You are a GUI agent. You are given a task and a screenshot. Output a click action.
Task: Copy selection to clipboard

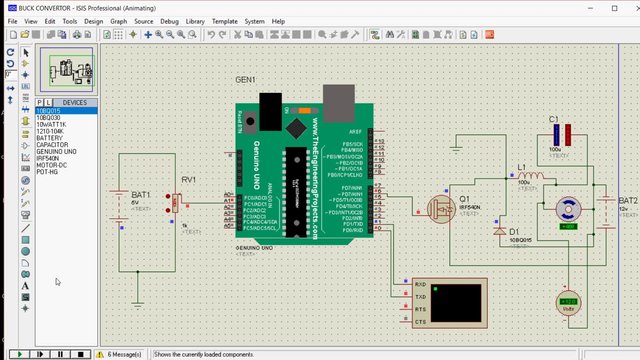click(x=248, y=35)
